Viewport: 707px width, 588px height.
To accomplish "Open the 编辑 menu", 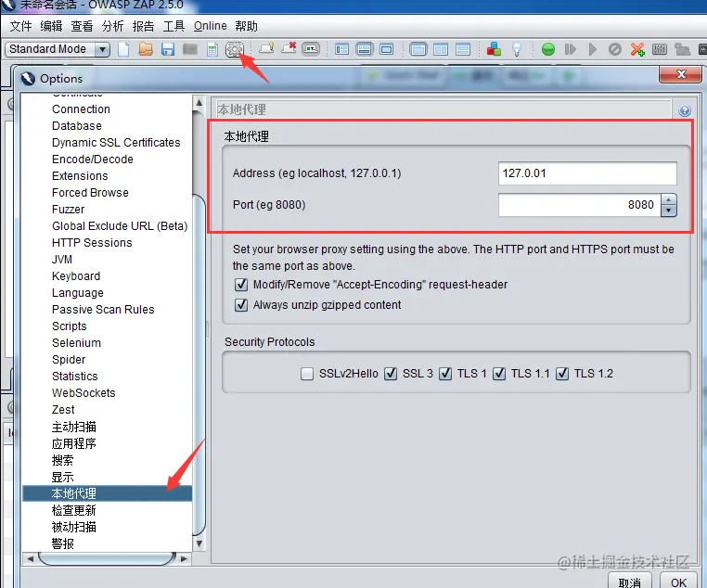I will pyautogui.click(x=51, y=26).
